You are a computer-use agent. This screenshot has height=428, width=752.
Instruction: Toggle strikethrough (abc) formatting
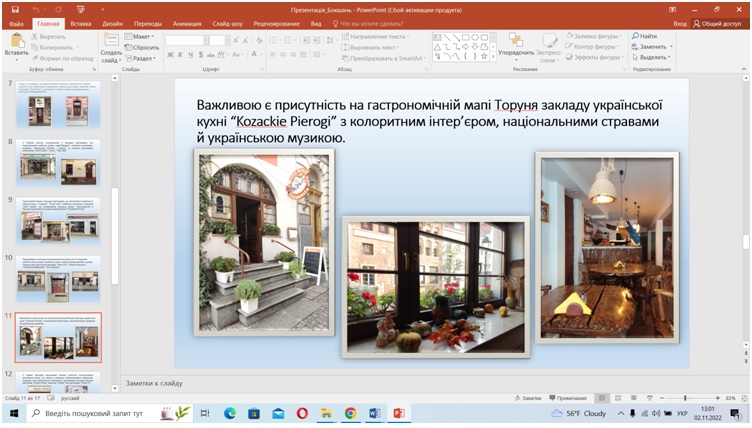(x=211, y=55)
